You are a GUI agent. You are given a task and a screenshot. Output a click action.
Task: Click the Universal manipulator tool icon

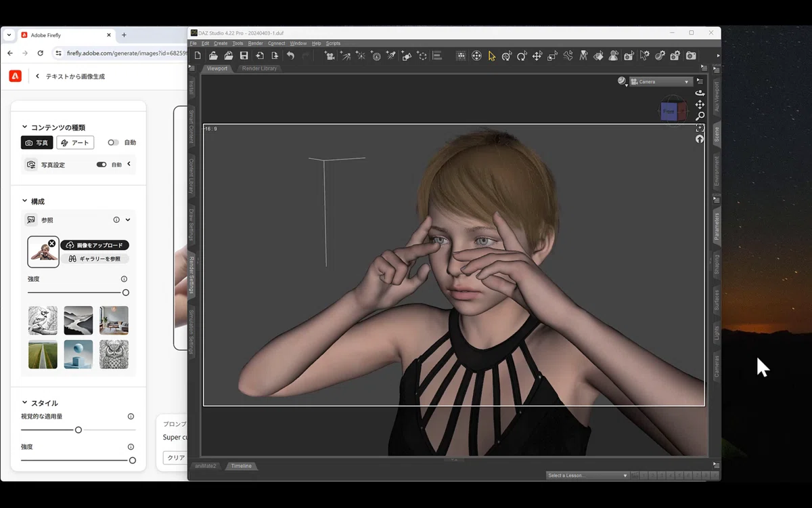coord(507,56)
